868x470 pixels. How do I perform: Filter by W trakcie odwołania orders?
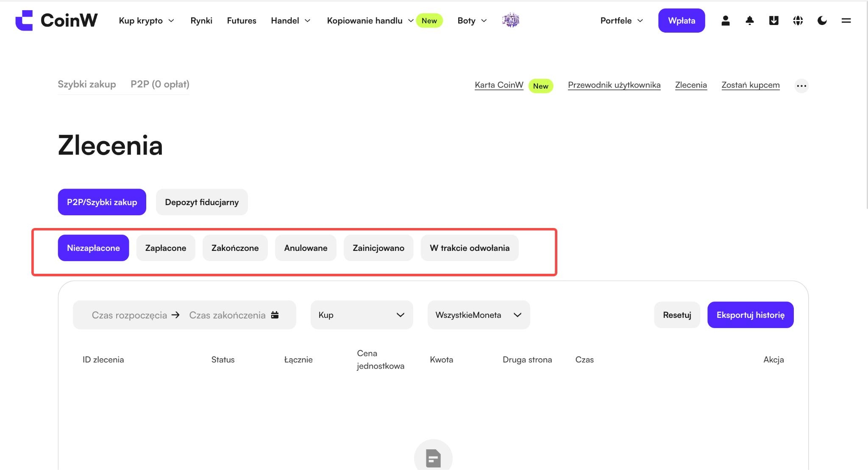470,248
